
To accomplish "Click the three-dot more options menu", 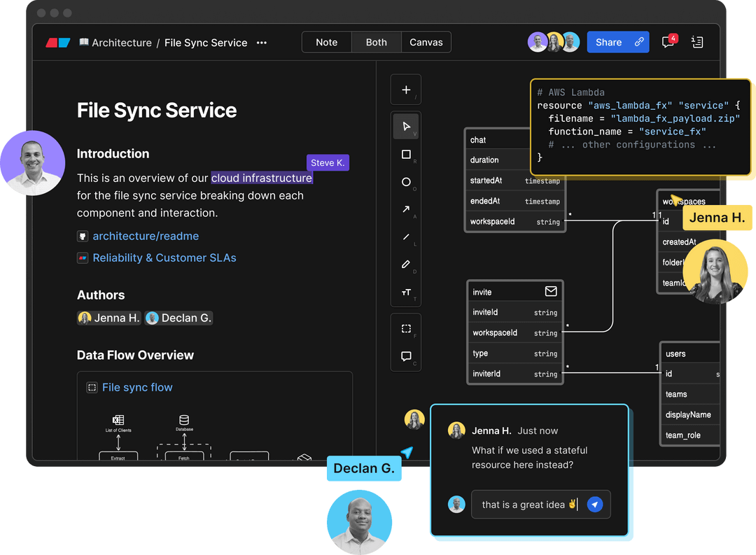I will (x=261, y=43).
